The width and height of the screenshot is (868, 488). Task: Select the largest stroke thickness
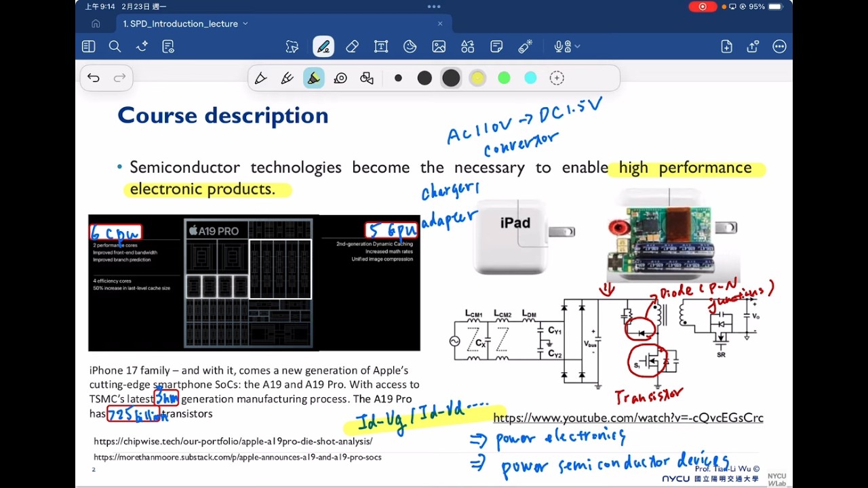coord(451,78)
